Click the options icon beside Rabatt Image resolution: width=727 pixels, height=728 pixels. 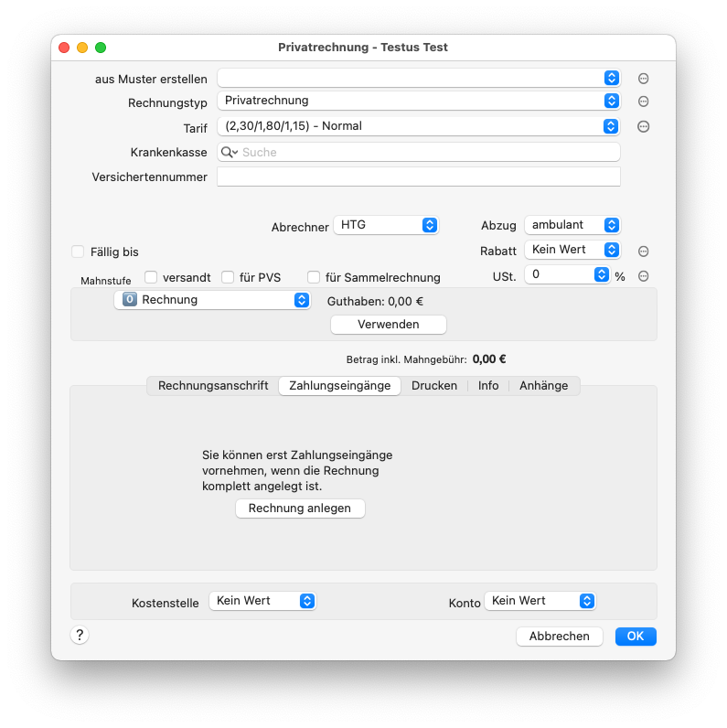(643, 252)
